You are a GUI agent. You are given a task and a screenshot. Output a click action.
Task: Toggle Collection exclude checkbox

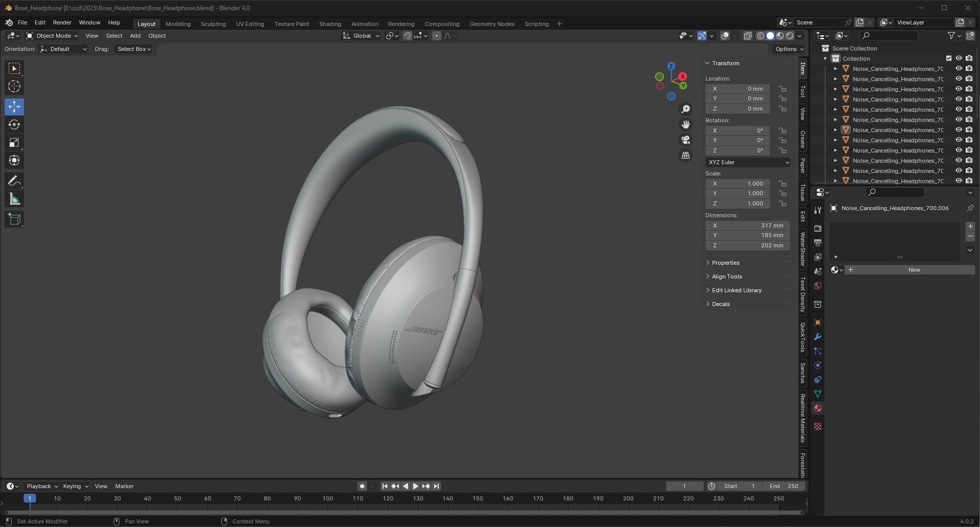(949, 58)
